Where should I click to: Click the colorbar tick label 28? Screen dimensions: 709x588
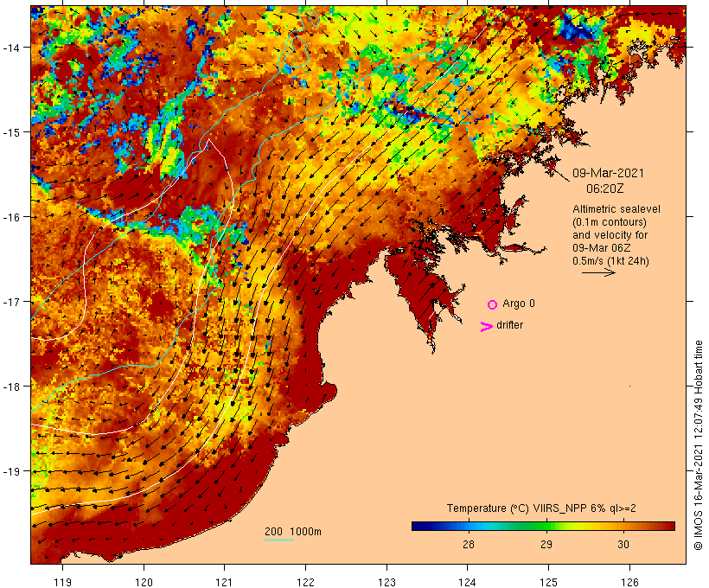click(x=469, y=545)
